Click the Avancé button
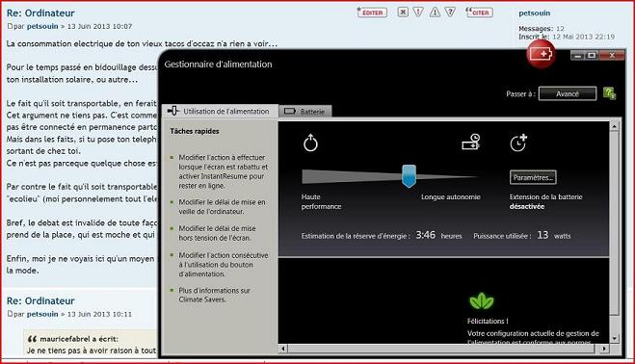635x364 pixels. pyautogui.click(x=568, y=93)
